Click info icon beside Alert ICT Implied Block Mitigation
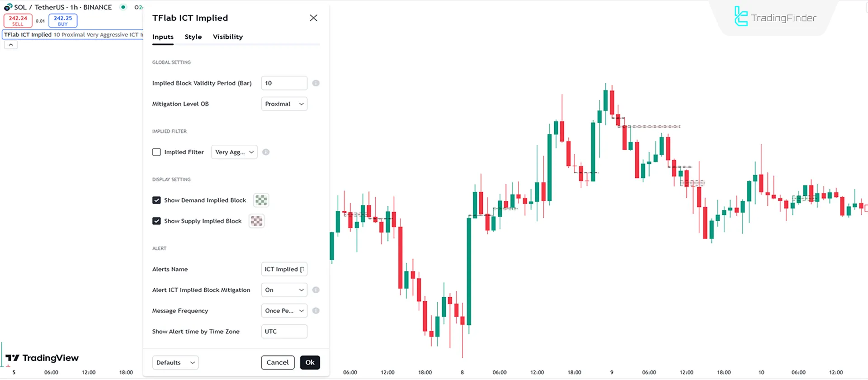 click(316, 290)
